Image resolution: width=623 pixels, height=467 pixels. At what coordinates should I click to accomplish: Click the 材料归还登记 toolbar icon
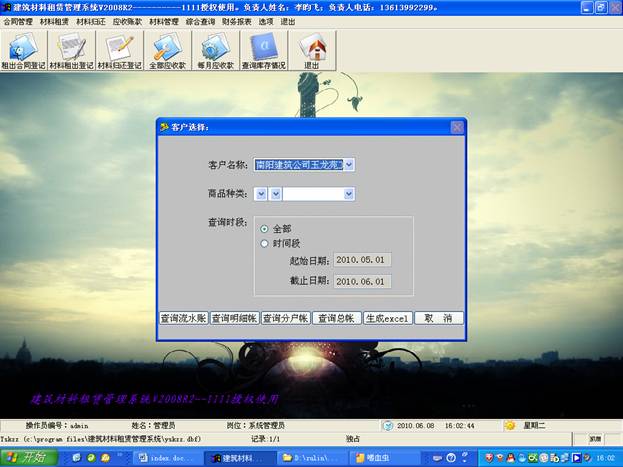pos(120,51)
